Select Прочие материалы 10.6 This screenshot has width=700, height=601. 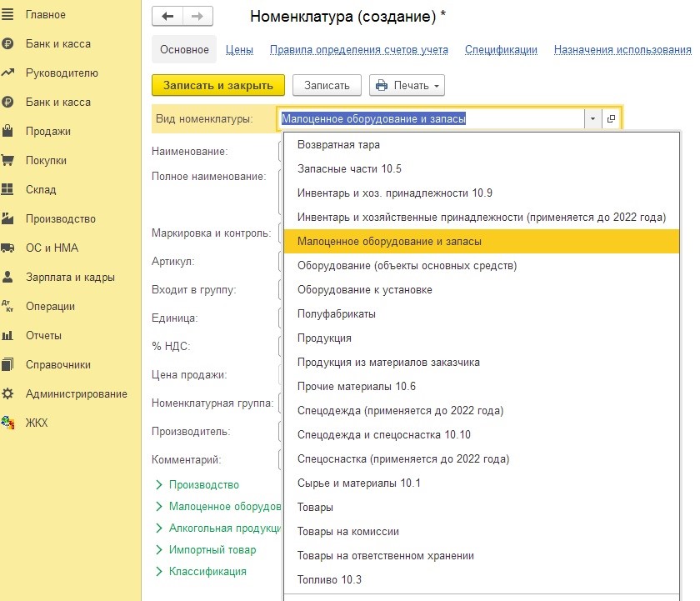click(x=482, y=386)
